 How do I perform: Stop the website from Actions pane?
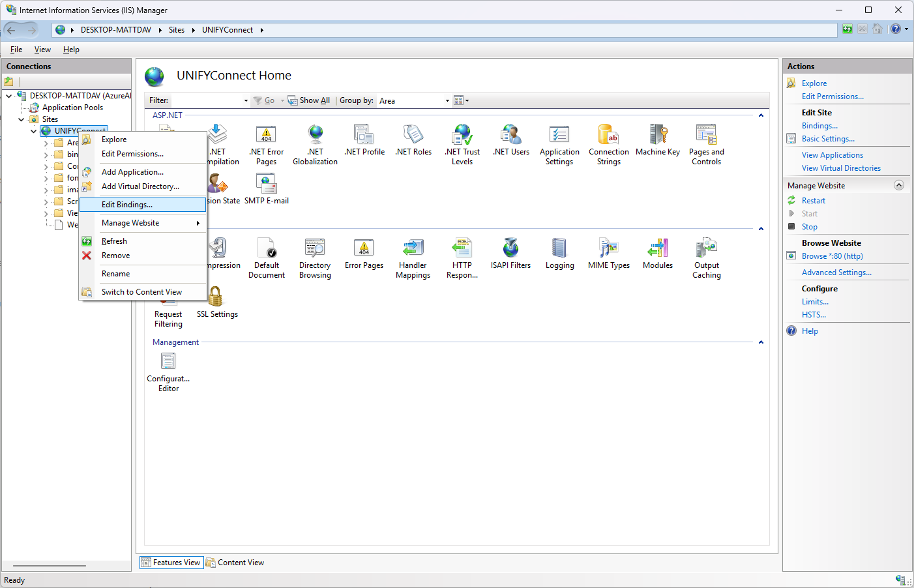pos(810,227)
